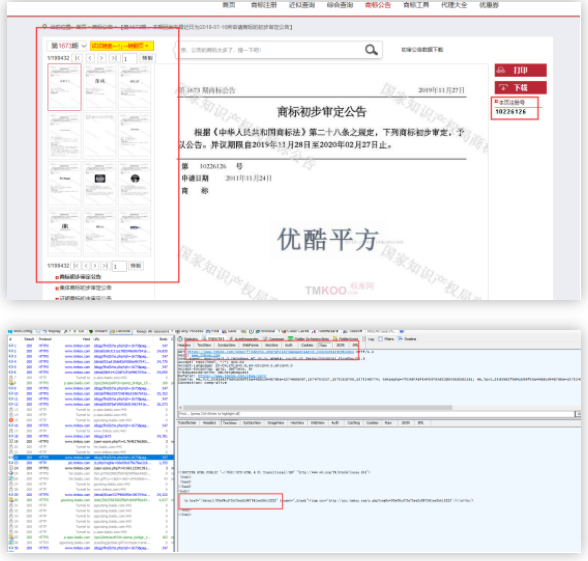
Task: Open request Headers inspector tab
Action: coord(184,345)
